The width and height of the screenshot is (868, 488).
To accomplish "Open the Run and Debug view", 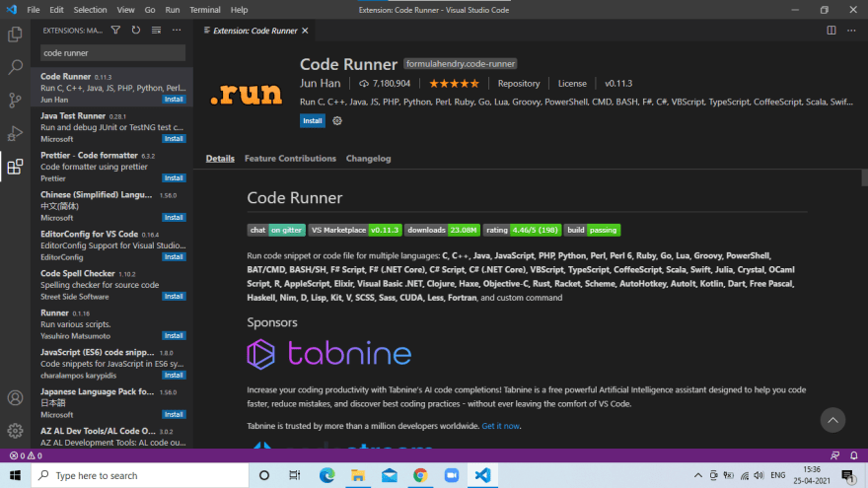I will click(15, 133).
